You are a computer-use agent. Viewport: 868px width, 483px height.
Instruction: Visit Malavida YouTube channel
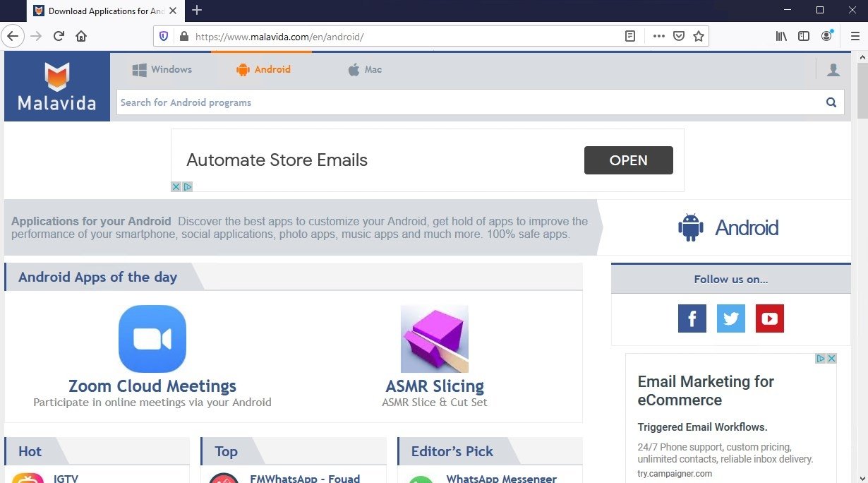click(770, 318)
